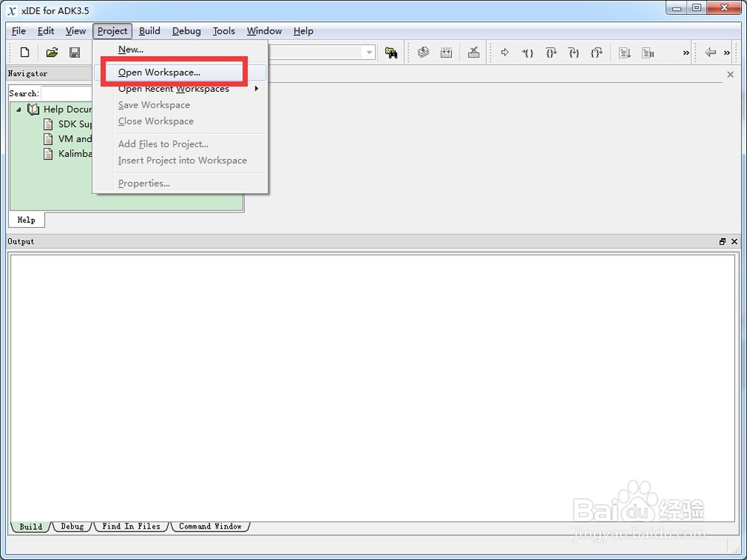
Task: Click the Step Over braces icon
Action: (x=551, y=52)
